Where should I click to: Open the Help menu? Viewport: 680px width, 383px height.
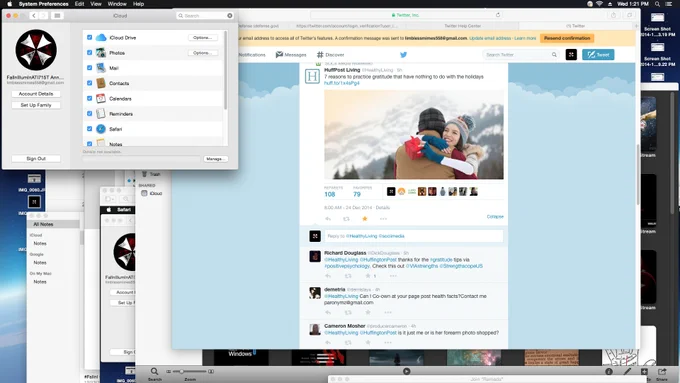click(138, 4)
